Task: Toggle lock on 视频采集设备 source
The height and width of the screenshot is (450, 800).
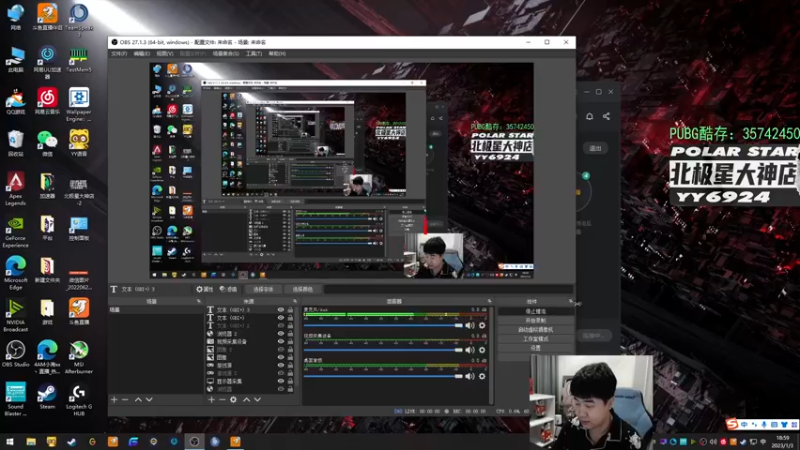Action: [290, 341]
